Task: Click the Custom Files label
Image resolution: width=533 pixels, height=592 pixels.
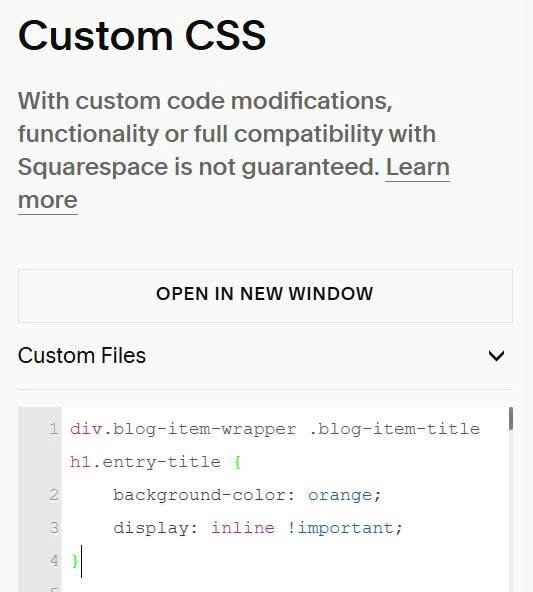Action: coord(82,356)
